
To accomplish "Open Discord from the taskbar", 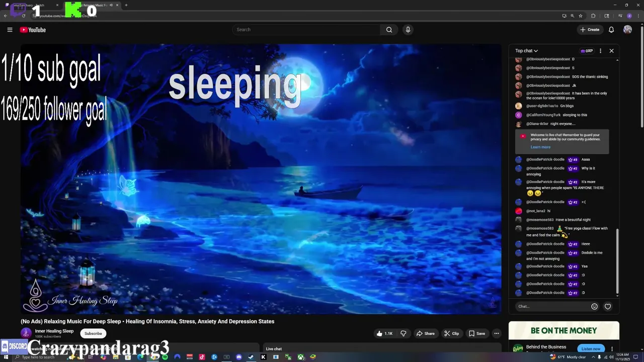I will pyautogui.click(x=238, y=357).
